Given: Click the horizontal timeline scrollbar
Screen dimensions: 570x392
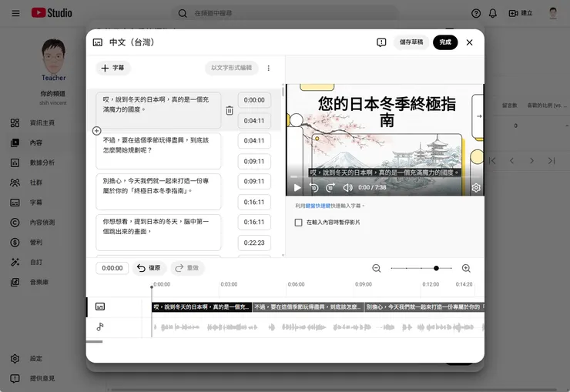Looking at the screenshot, I should (x=95, y=341).
